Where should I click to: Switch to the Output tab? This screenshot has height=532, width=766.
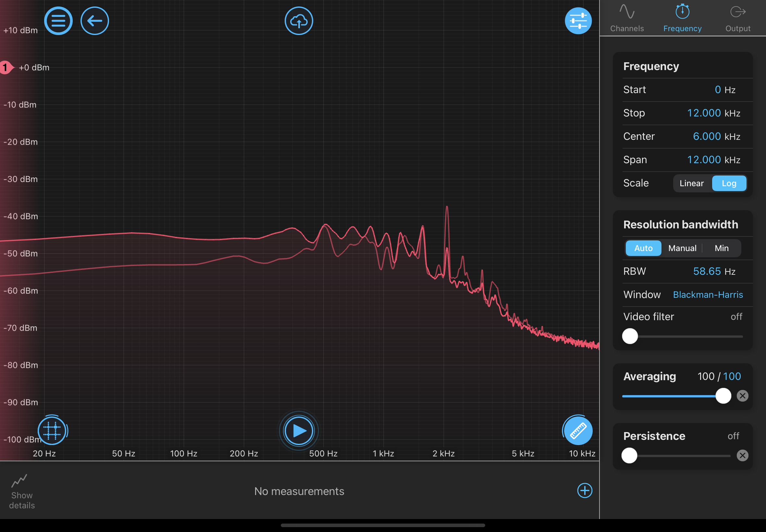738,18
